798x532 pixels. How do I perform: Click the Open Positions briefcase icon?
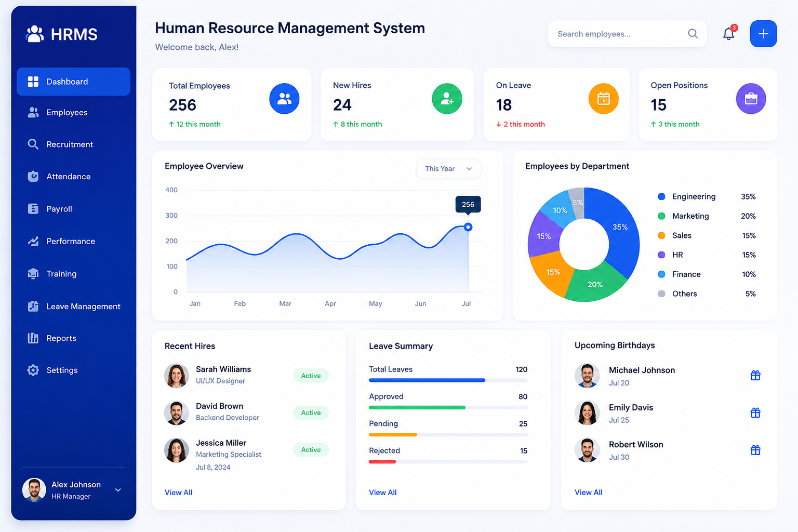[751, 99]
